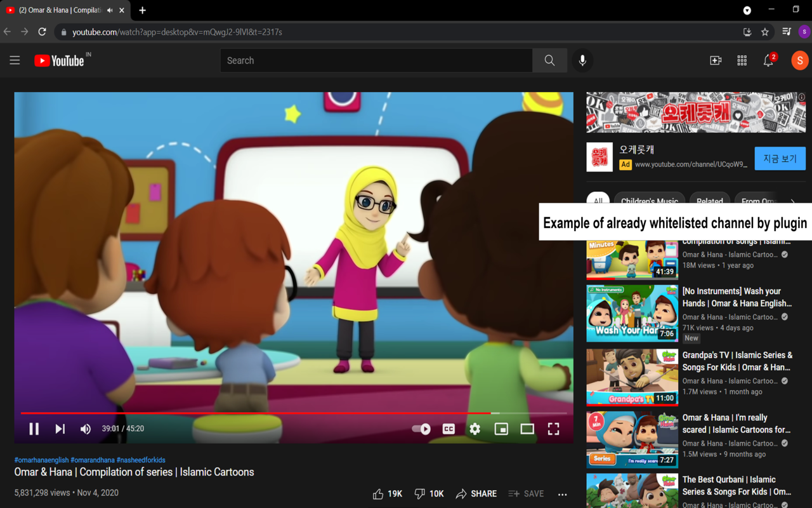Mute tab via speaker icon
Viewport: 812px width, 508px height.
[110, 10]
